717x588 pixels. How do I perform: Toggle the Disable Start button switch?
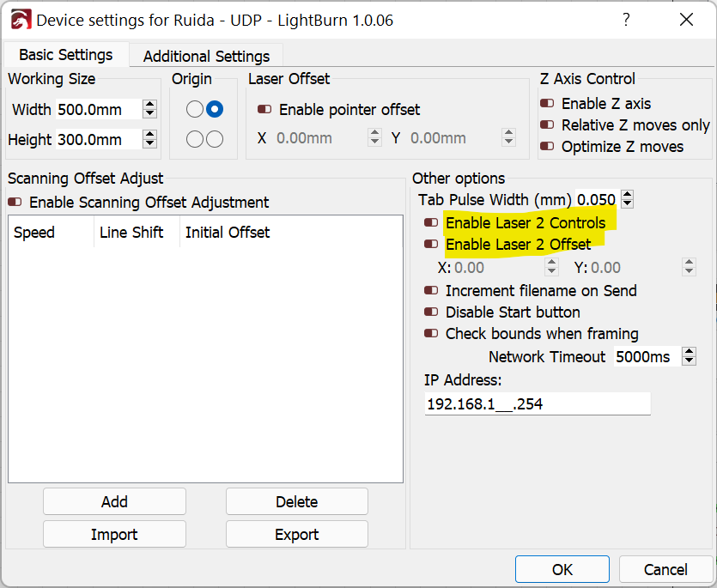pyautogui.click(x=431, y=312)
